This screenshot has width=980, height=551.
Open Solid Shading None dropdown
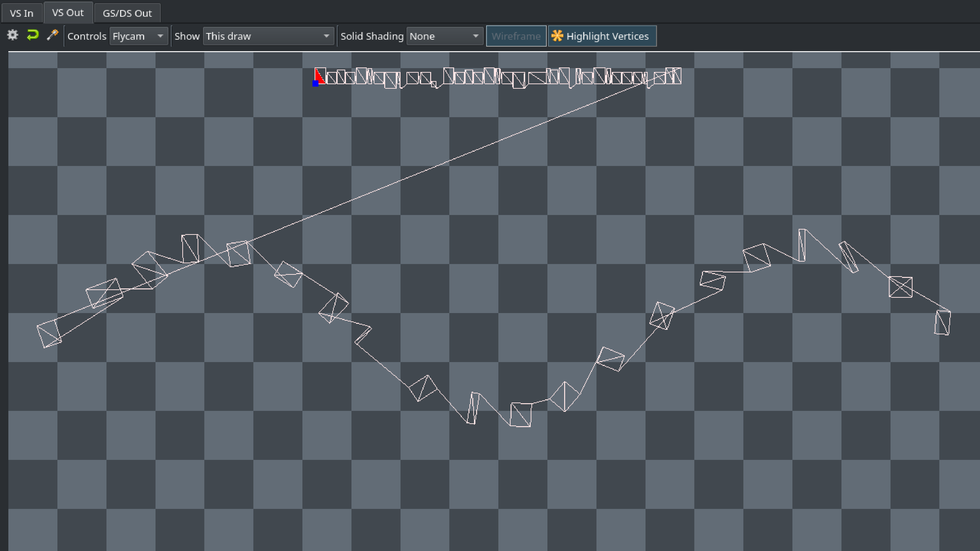tap(444, 36)
